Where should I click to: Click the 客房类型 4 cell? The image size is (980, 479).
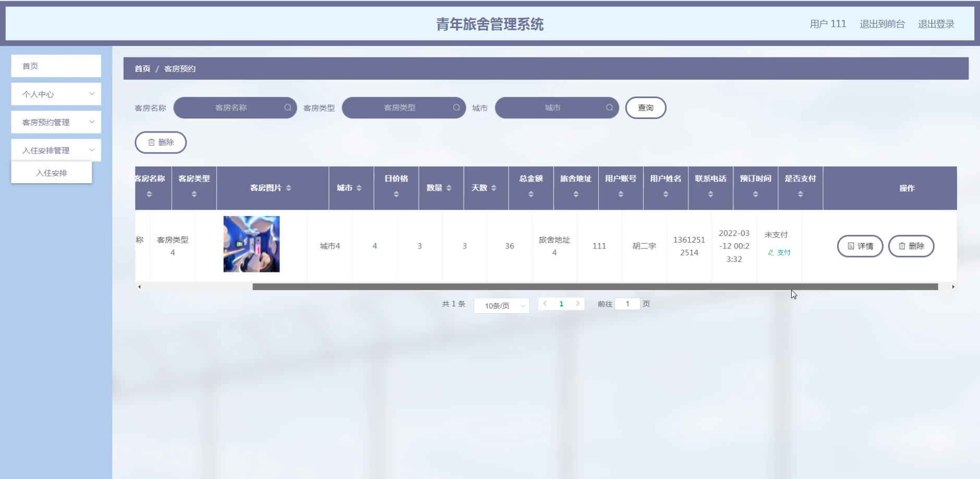pyautogui.click(x=173, y=246)
